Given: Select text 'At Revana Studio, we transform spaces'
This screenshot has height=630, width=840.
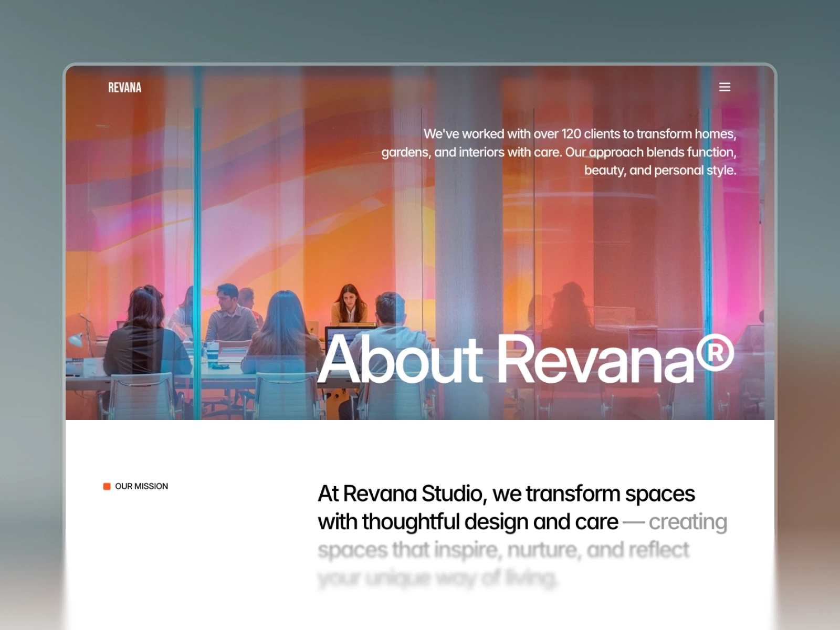Looking at the screenshot, I should (506, 494).
